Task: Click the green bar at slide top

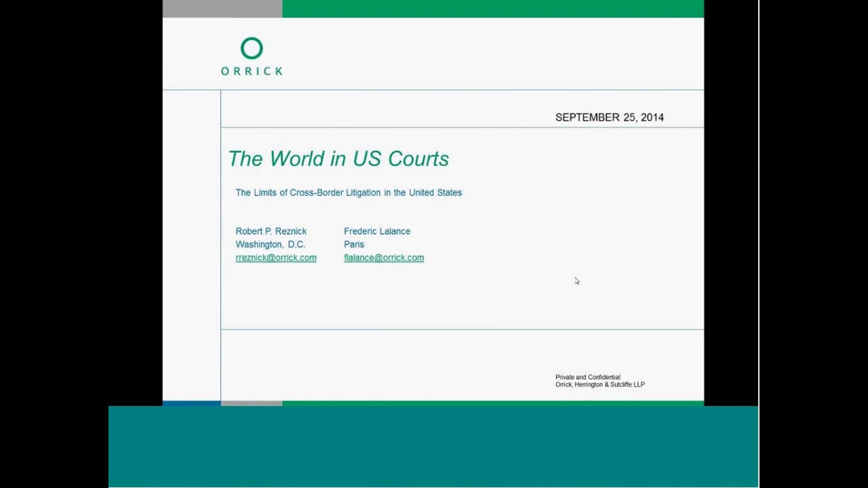Action: (x=493, y=8)
